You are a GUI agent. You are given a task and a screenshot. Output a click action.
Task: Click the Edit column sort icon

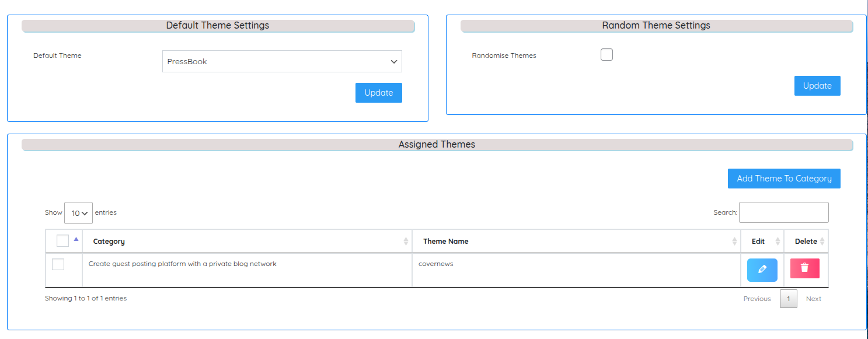[x=777, y=242]
